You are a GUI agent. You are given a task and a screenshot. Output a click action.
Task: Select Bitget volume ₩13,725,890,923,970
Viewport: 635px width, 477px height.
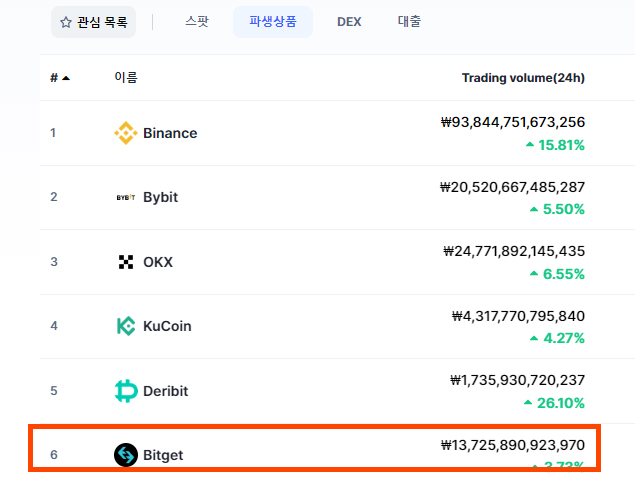pyautogui.click(x=513, y=445)
